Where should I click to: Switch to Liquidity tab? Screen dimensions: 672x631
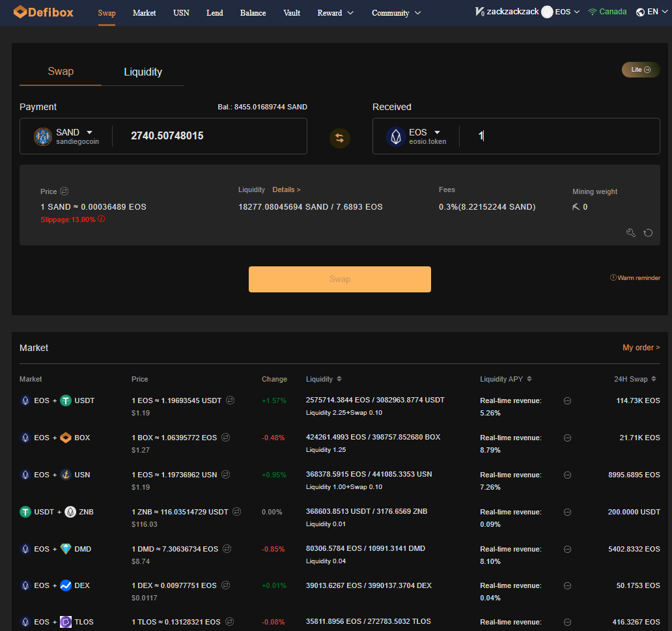(143, 72)
